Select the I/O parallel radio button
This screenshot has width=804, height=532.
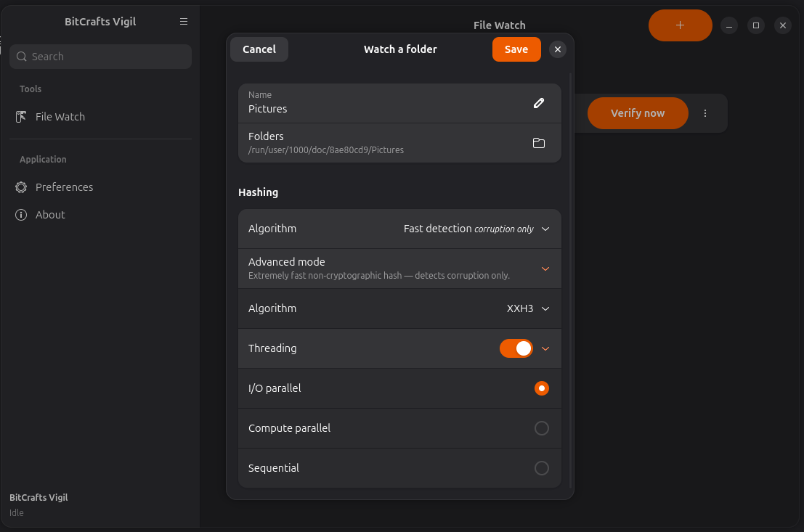542,388
